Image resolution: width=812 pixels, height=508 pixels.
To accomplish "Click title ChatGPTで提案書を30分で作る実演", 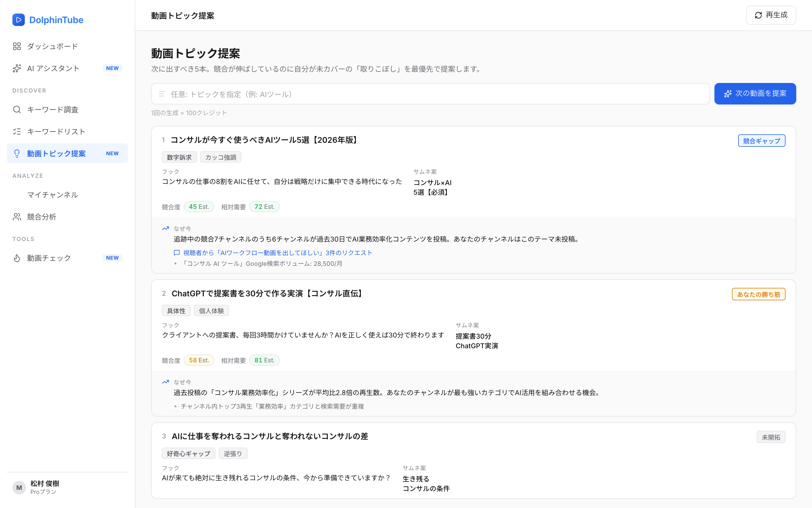I will (x=268, y=294).
